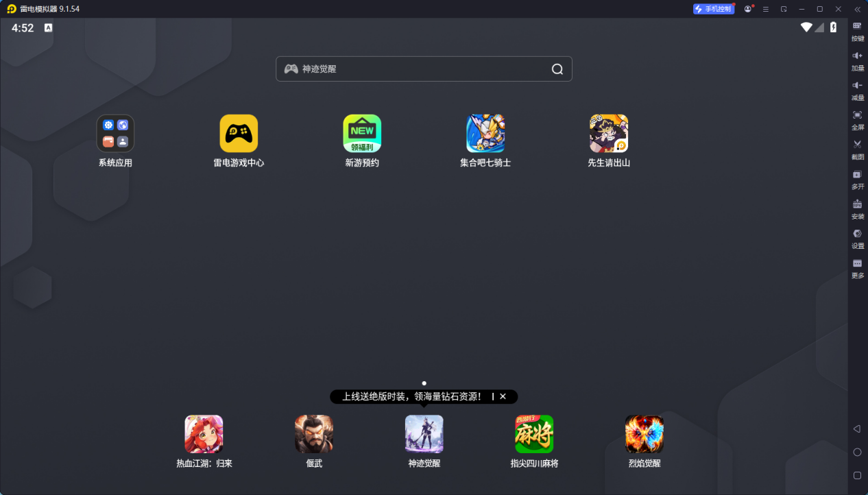The image size is (868, 495).
Task: Launch 烈焰觉醒 from the dock
Action: pos(644,434)
